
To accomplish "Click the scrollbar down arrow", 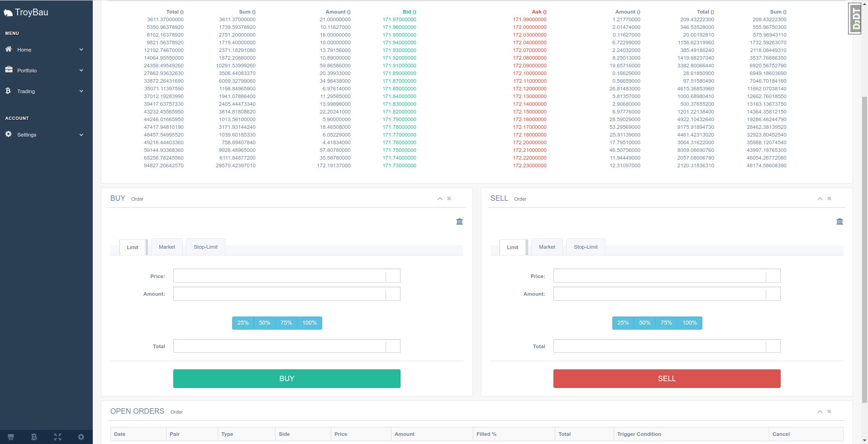I will pos(864,440).
